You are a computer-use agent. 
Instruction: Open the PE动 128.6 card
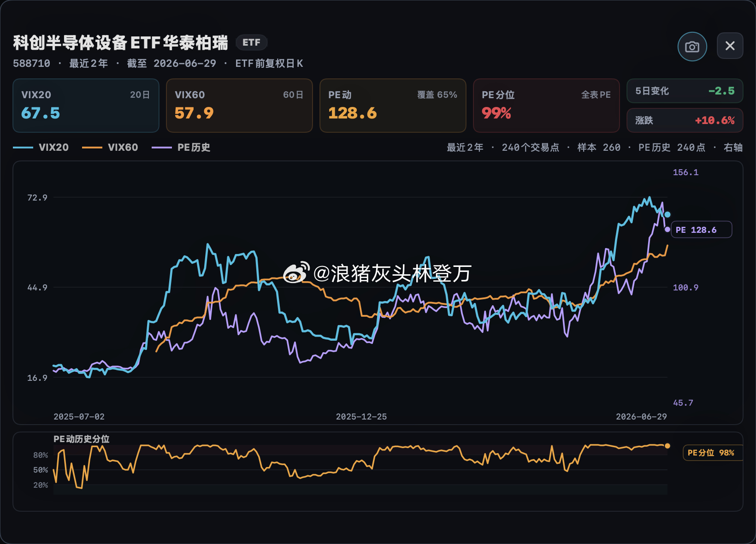click(393, 106)
